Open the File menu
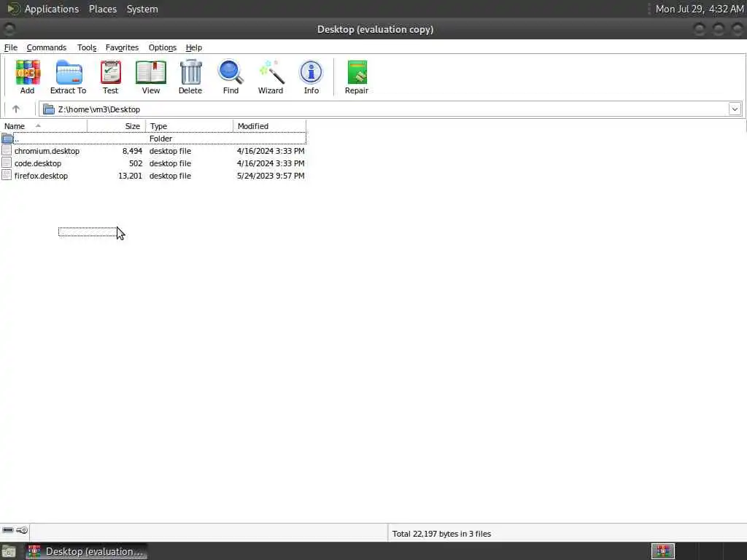 (x=10, y=47)
